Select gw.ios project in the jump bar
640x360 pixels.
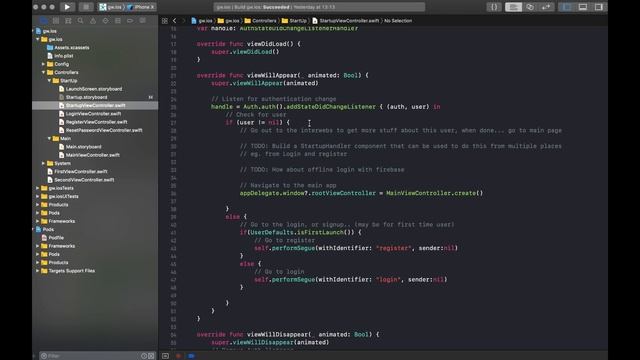(x=202, y=21)
